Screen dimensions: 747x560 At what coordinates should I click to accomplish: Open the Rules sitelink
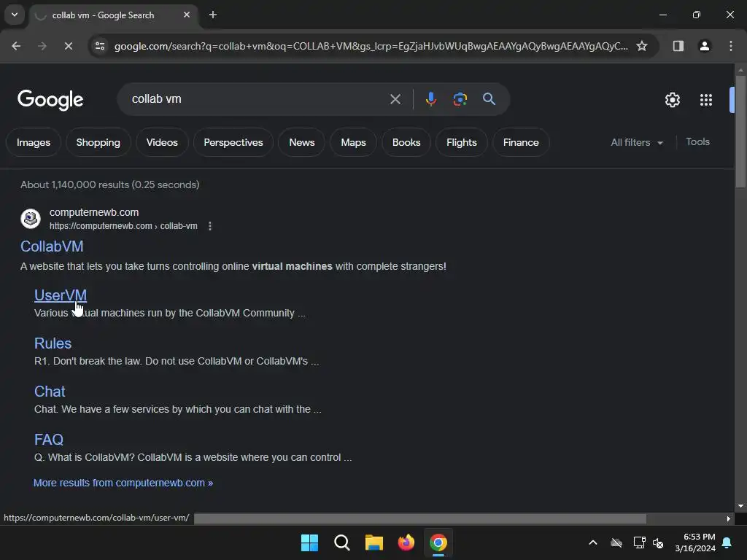53,343
